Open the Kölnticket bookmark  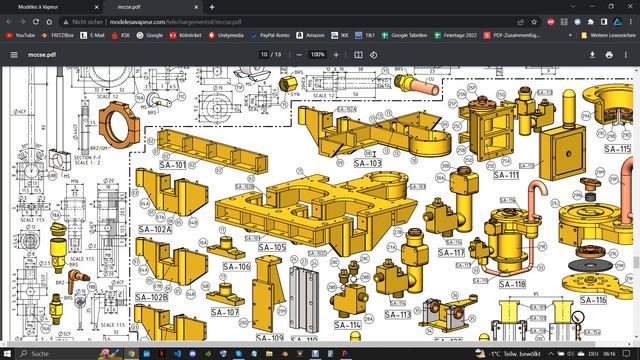coord(185,36)
